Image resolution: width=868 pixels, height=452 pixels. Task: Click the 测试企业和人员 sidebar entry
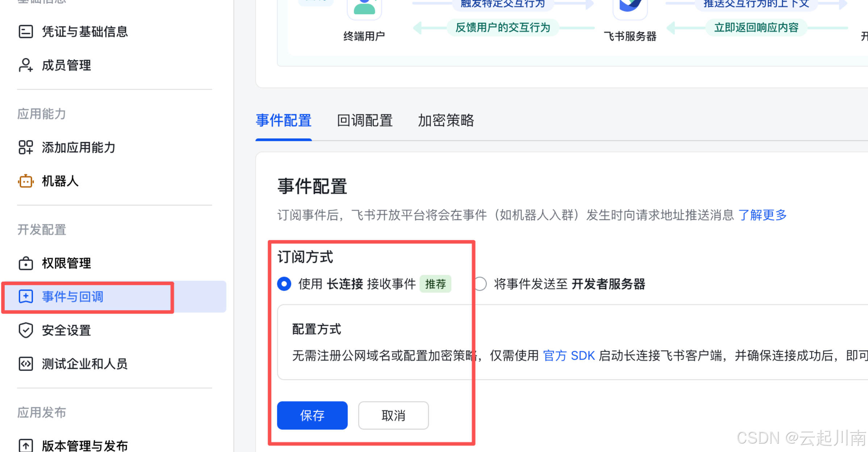84,364
